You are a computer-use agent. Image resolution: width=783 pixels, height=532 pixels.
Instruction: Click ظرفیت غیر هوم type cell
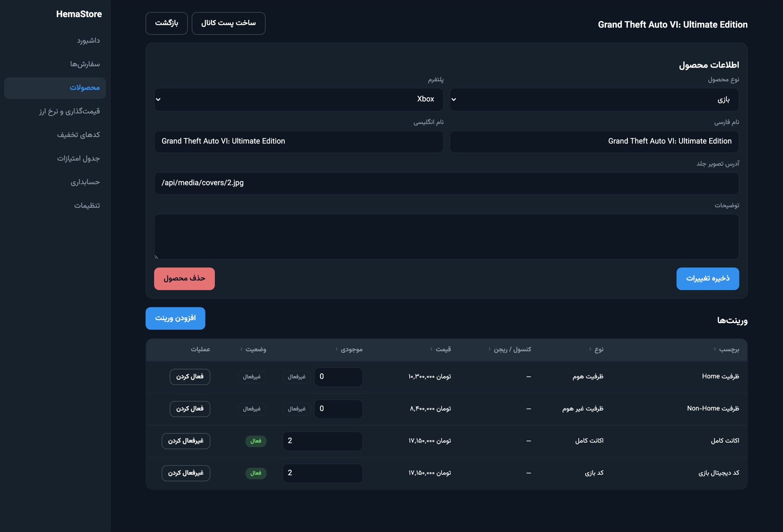(583, 409)
